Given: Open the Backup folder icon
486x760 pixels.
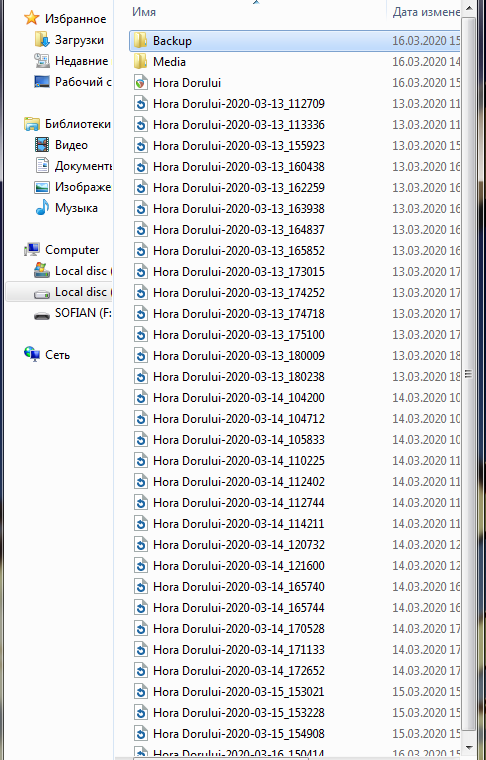Looking at the screenshot, I should (141, 41).
